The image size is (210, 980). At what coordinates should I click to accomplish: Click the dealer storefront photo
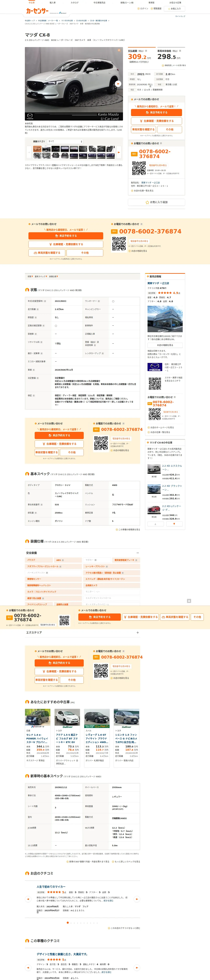pos(165,319)
